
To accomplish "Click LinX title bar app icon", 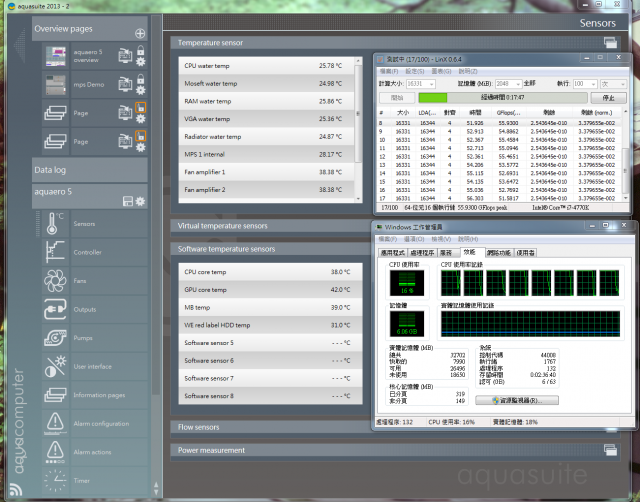I will tap(380, 59).
